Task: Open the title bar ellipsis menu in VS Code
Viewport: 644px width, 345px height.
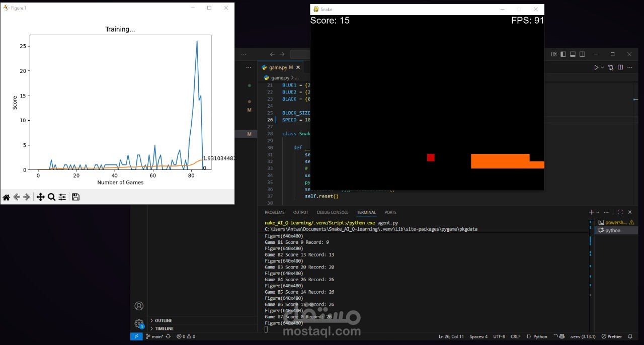Action: tap(244, 54)
